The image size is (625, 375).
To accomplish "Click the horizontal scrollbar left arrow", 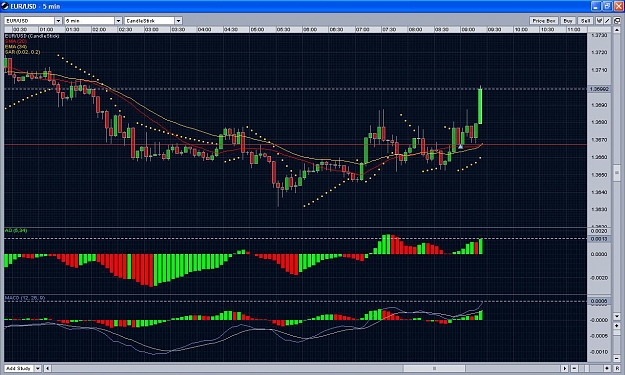I will [47, 368].
